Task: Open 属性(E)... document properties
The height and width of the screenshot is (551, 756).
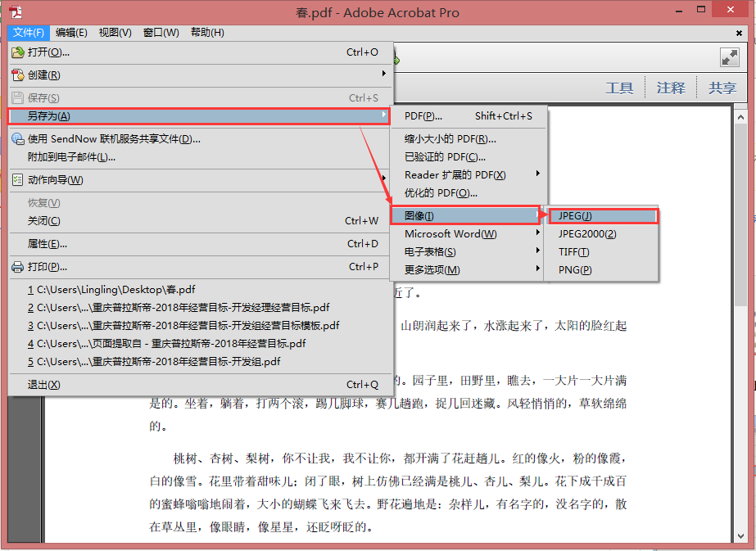Action: click(201, 244)
